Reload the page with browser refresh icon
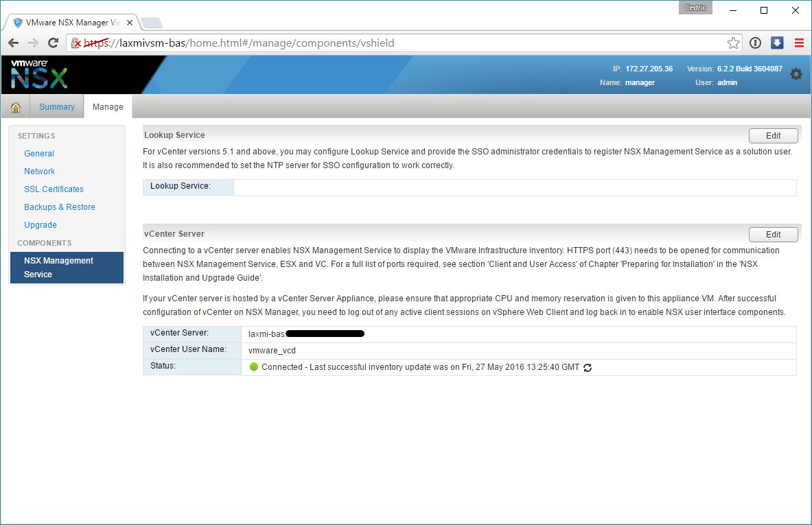 coord(52,43)
